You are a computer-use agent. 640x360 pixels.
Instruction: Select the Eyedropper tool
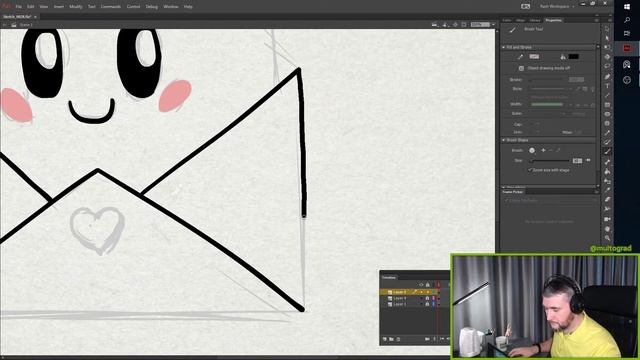tap(607, 190)
